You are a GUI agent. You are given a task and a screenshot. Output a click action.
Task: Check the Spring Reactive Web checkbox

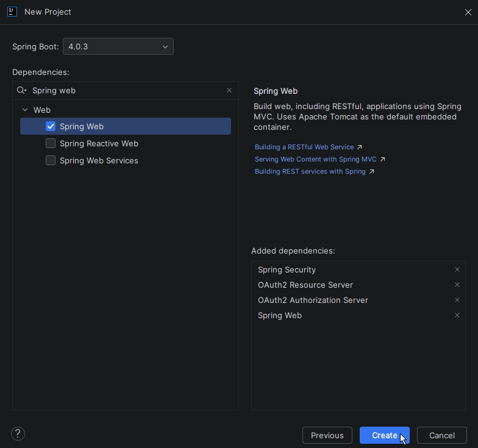point(51,143)
